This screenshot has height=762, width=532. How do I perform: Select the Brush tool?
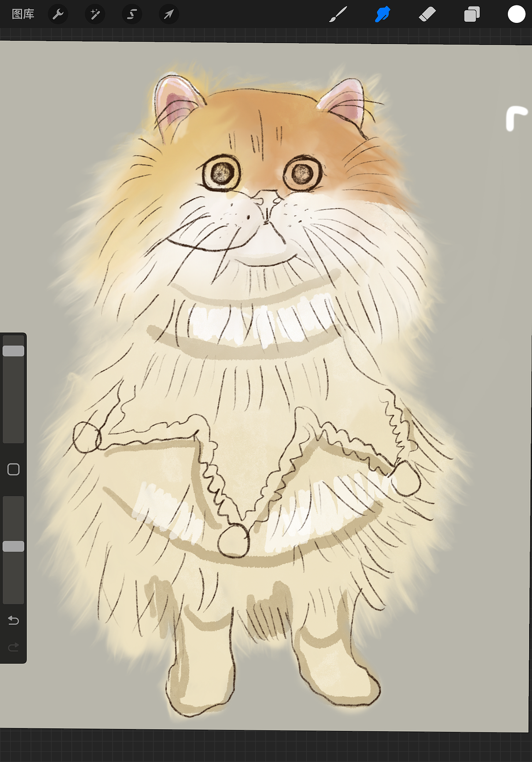click(338, 15)
